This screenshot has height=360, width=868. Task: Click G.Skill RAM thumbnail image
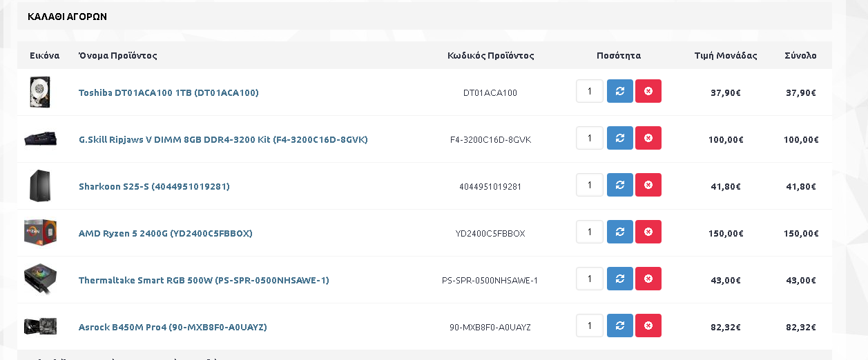(x=40, y=139)
